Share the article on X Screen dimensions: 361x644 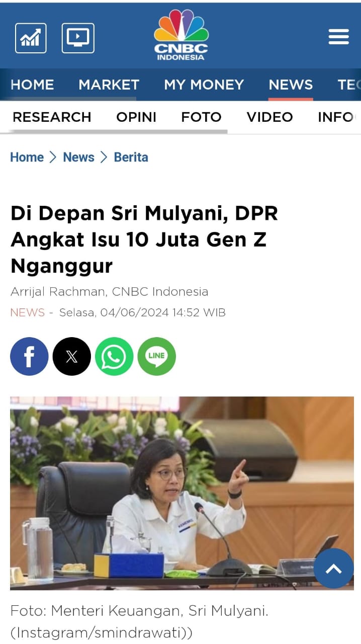tap(72, 356)
